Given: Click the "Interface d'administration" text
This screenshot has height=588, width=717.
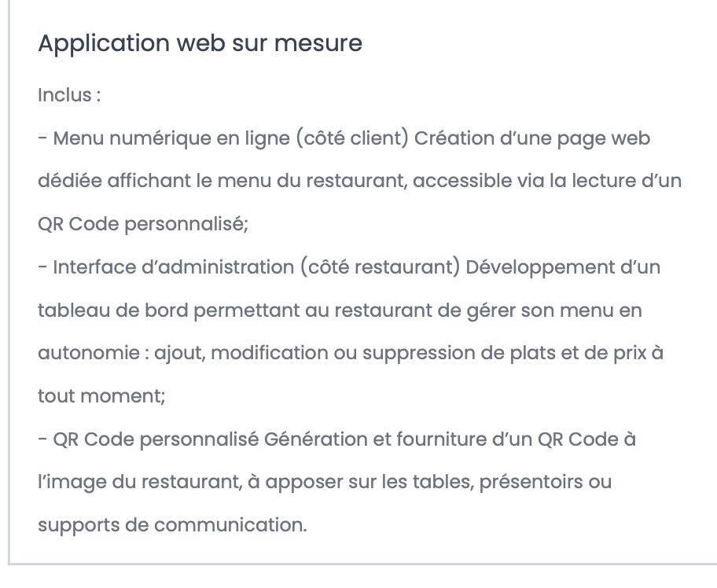Looking at the screenshot, I should pyautogui.click(x=173, y=267).
